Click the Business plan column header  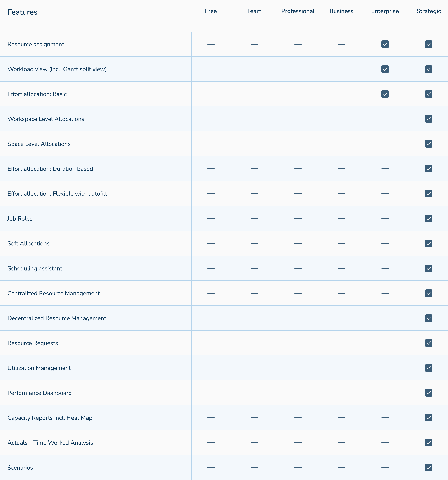(341, 11)
